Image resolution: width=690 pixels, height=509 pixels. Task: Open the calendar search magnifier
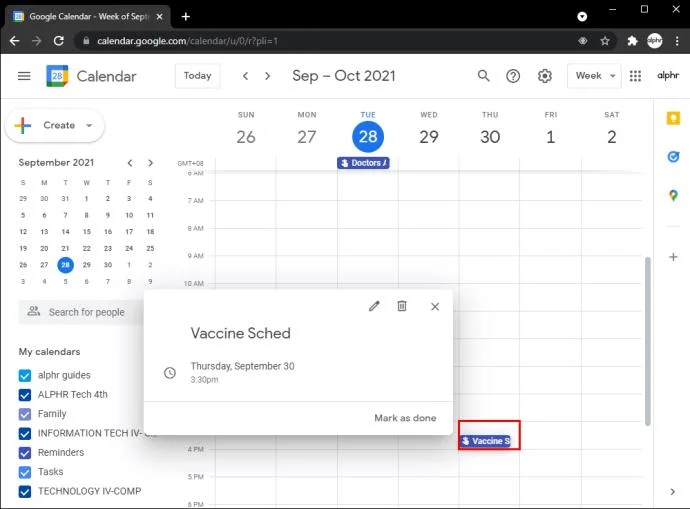[x=483, y=76]
